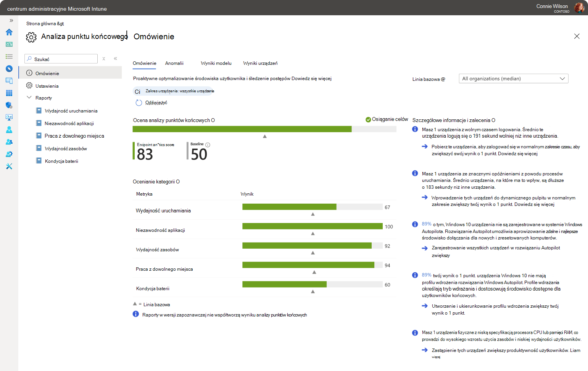Image resolution: width=588 pixels, height=371 pixels.
Task: Open the Devices icon in the left rail
Action: click(9, 81)
